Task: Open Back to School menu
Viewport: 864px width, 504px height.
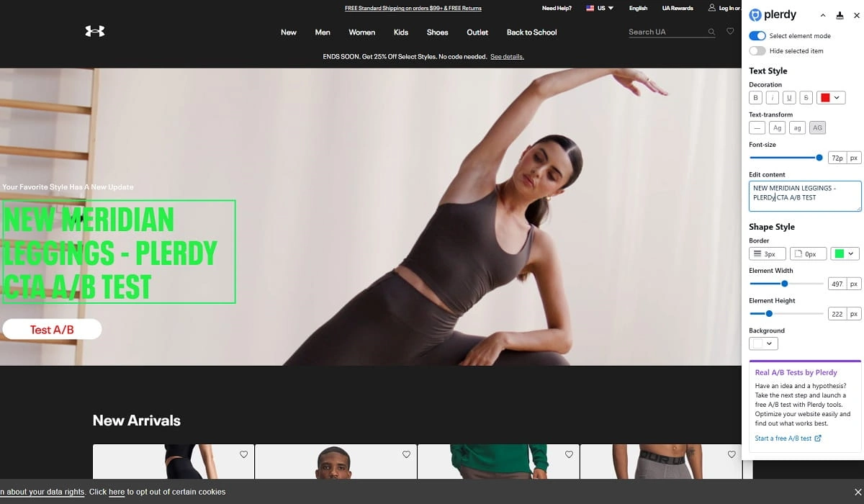Action: click(x=531, y=32)
